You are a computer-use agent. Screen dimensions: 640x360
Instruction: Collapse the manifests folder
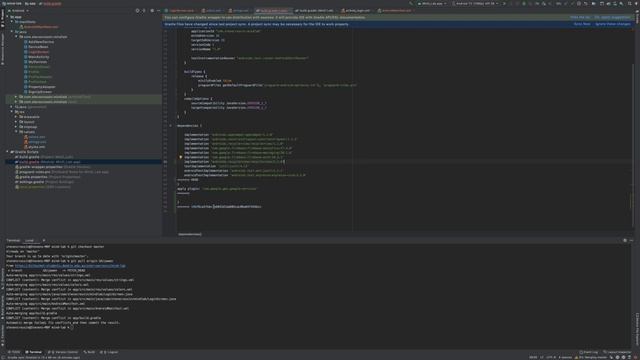tap(12, 22)
